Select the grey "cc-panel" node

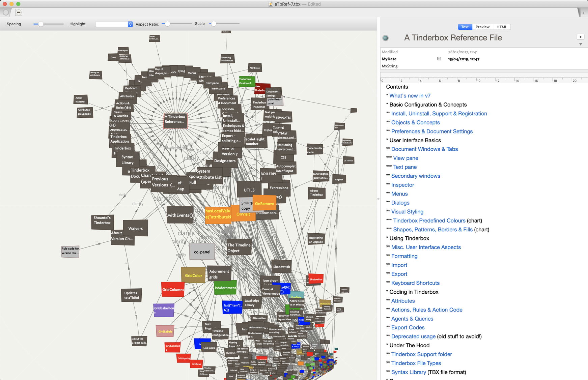pos(202,252)
